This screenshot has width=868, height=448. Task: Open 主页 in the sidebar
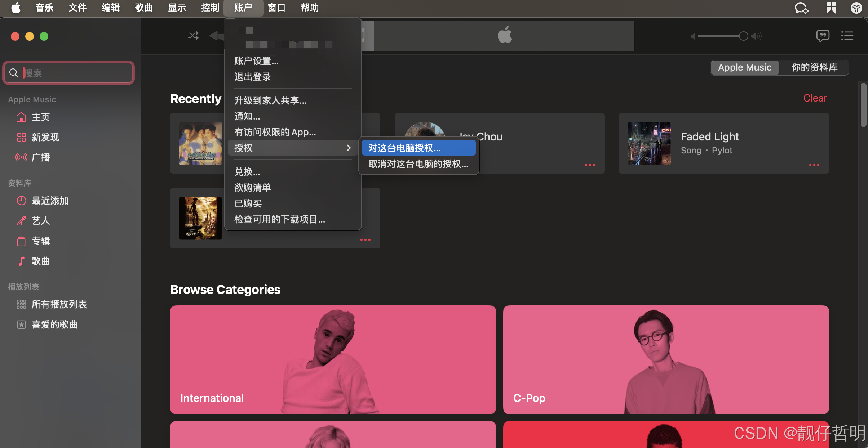(x=40, y=117)
